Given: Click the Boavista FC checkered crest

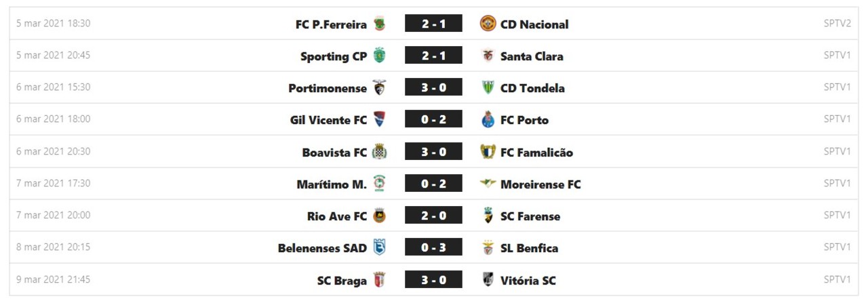Looking at the screenshot, I should 380,153.
